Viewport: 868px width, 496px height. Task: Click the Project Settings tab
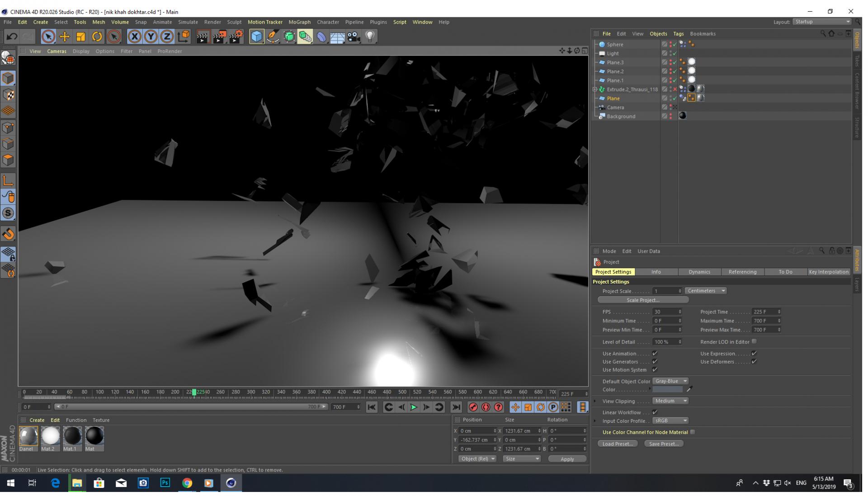613,272
